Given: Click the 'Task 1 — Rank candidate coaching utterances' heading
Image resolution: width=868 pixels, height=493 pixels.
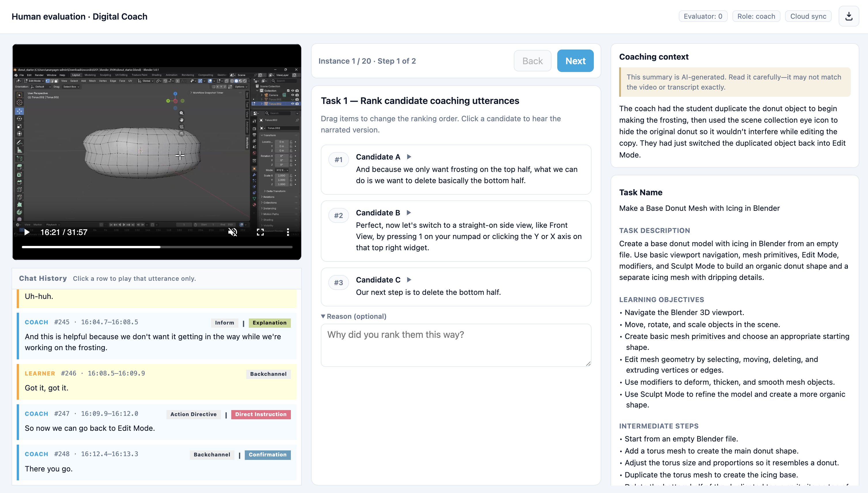Looking at the screenshot, I should tap(420, 101).
